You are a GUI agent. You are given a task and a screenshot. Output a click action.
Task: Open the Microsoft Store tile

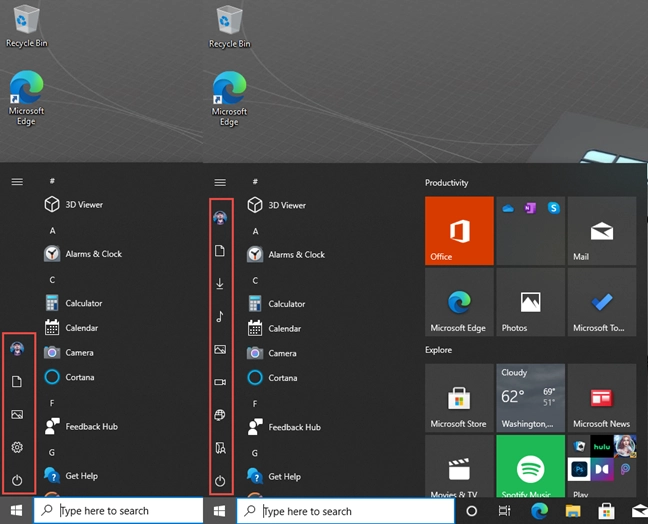459,398
